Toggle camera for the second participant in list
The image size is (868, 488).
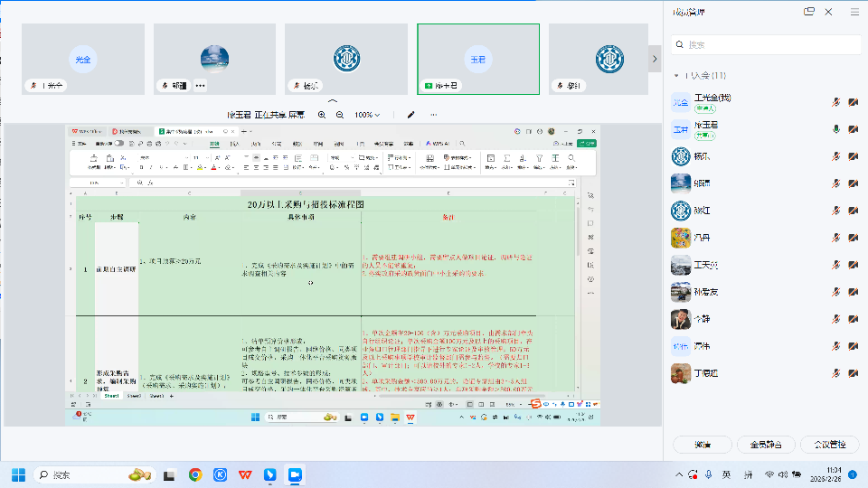(x=853, y=129)
